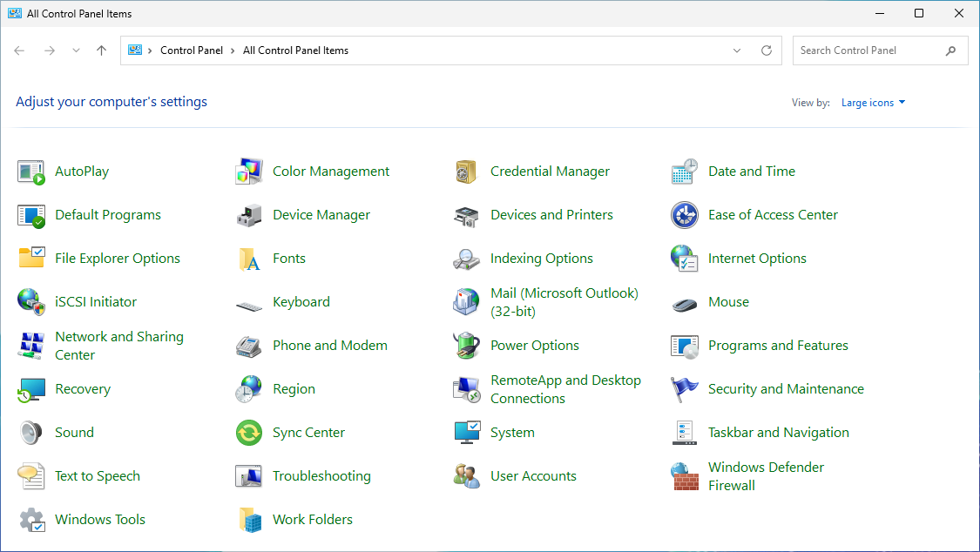The height and width of the screenshot is (552, 980).
Task: Open the Credential Manager safe icon
Action: tap(467, 172)
